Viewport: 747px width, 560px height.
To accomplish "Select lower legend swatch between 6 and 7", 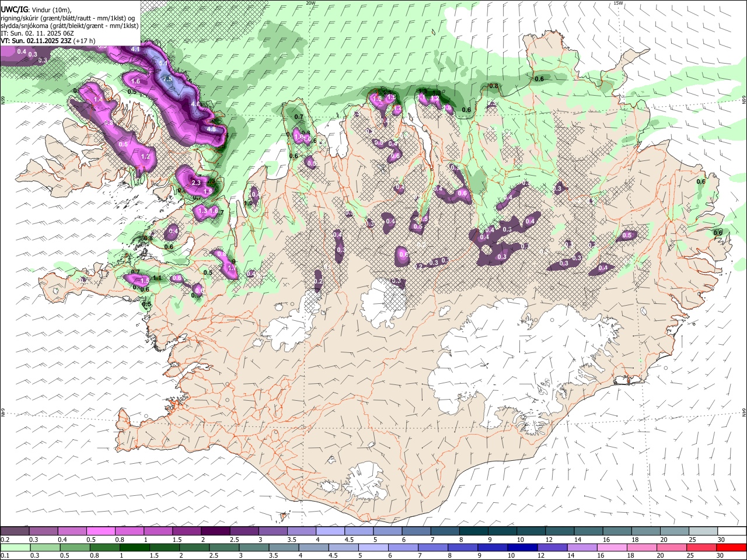I will click(x=403, y=547).
